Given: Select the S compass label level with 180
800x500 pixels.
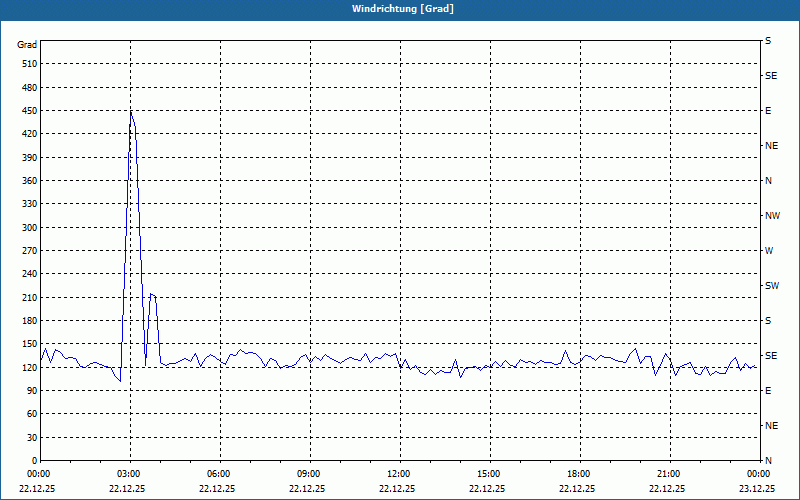Looking at the screenshot, I should pos(768,321).
